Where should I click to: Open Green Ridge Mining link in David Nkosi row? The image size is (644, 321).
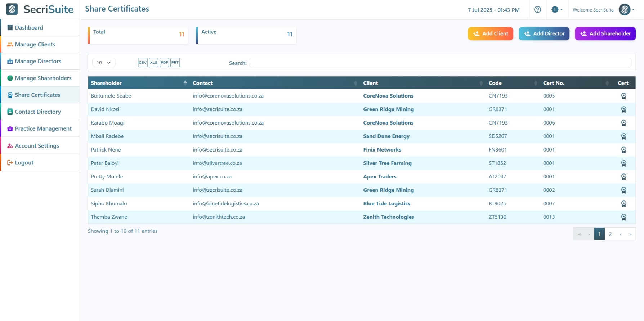(388, 109)
